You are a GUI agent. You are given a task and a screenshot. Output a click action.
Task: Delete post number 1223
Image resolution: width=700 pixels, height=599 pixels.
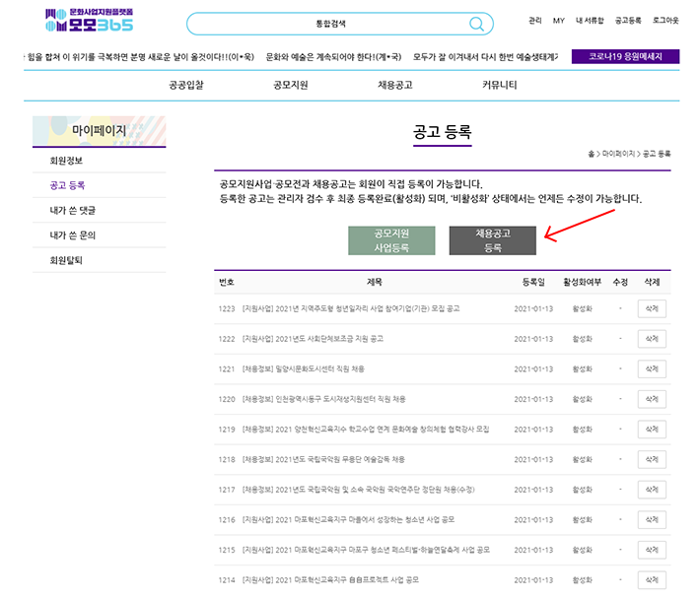click(652, 308)
